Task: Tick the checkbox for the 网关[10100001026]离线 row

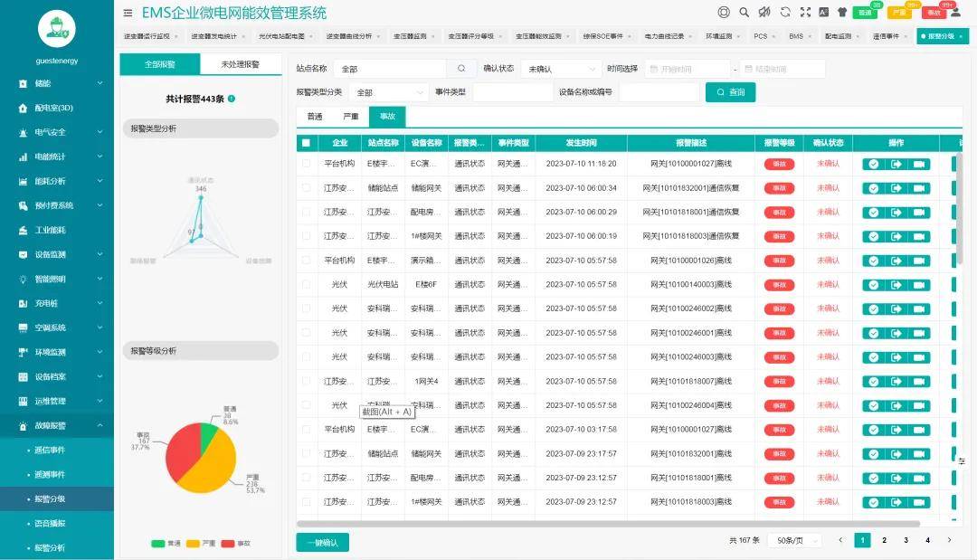Action: click(x=306, y=261)
